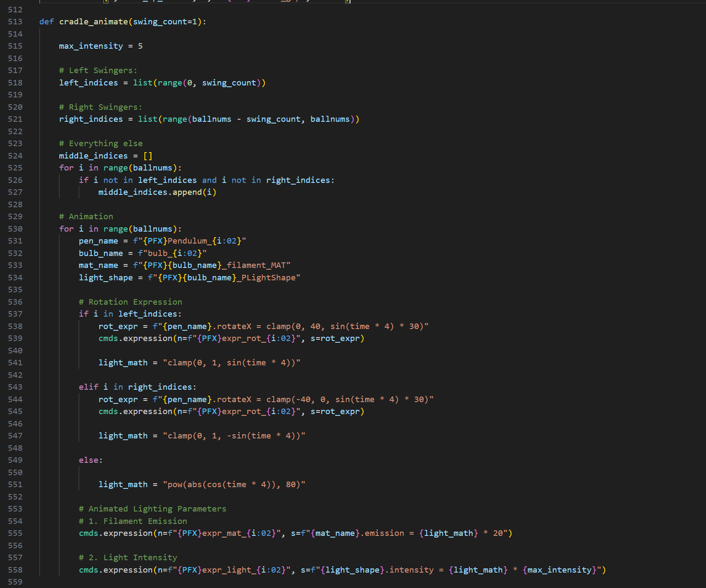The image size is (706, 588).
Task: Click the gutter beside line 530
Action: coord(15,229)
